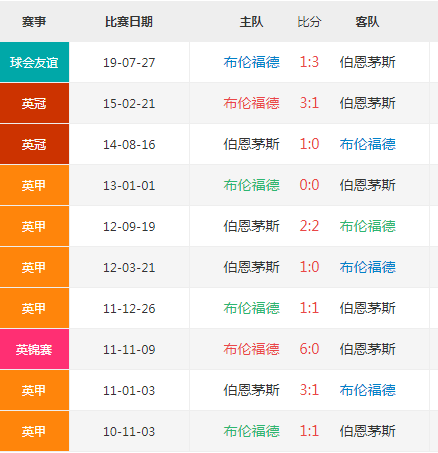Select the 3:1 score on 15-02-21
This screenshot has width=438, height=453.
click(309, 103)
